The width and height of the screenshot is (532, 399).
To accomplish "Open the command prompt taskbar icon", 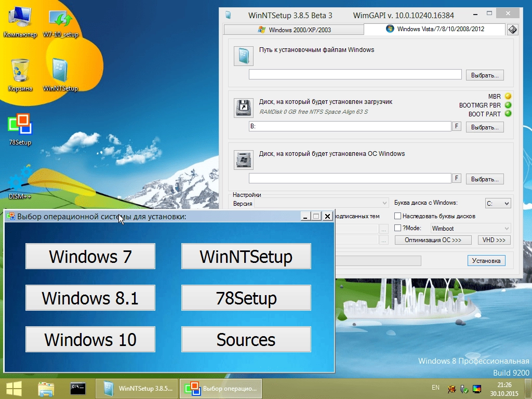I will pyautogui.click(x=78, y=389).
